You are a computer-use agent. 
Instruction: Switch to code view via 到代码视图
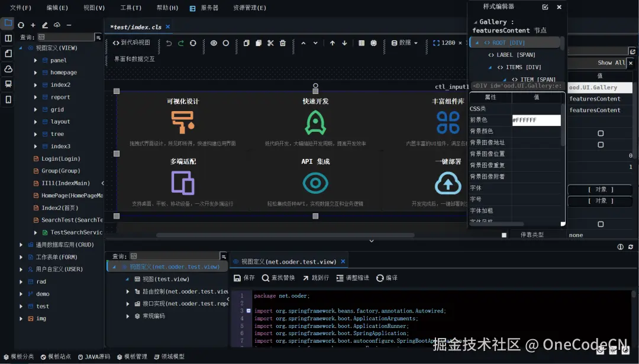click(131, 43)
